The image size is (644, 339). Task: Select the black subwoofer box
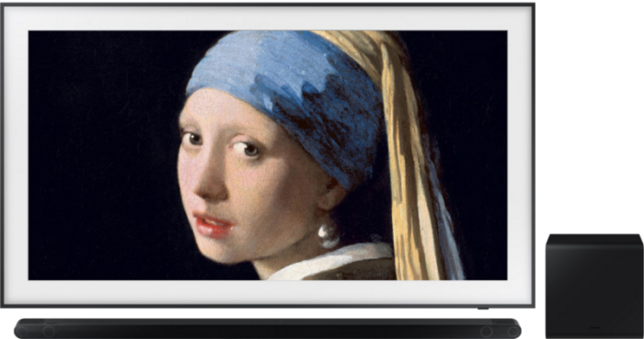pos(594,286)
